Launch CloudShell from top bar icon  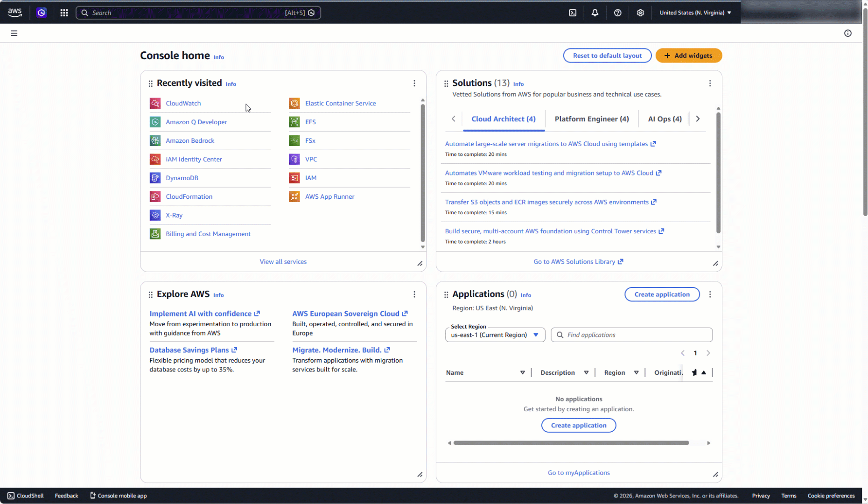coord(573,13)
